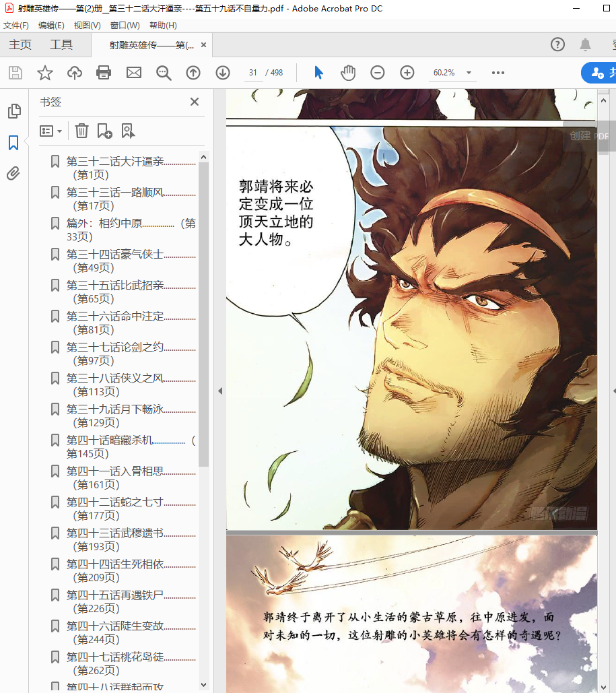The image size is (616, 693).
Task: Print the document with printer icon
Action: click(x=104, y=73)
